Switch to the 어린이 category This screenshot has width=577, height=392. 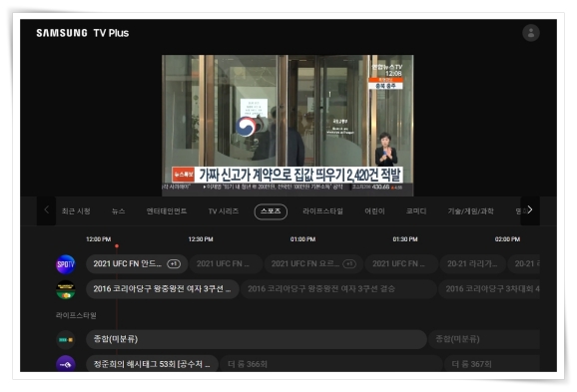pyautogui.click(x=374, y=211)
